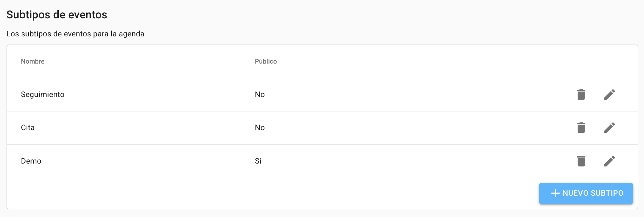Click the plus icon in Nuevo Subtipo
The width and height of the screenshot is (644, 217).
(555, 193)
